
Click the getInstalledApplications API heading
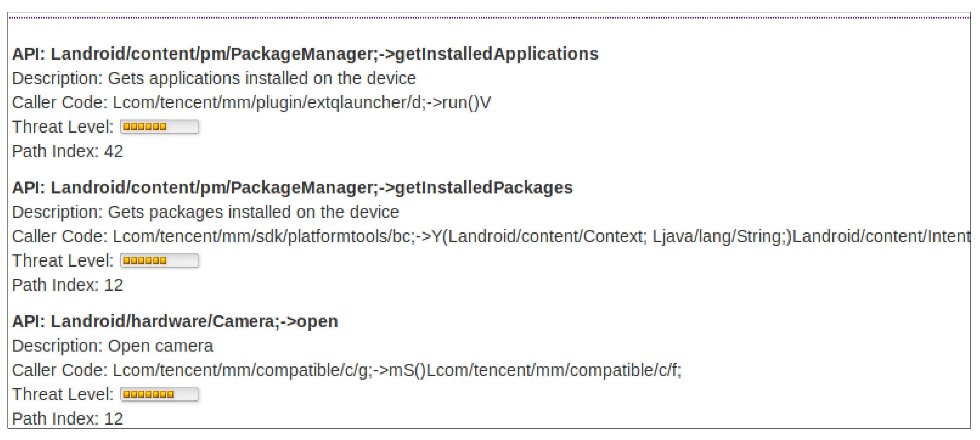(x=305, y=54)
